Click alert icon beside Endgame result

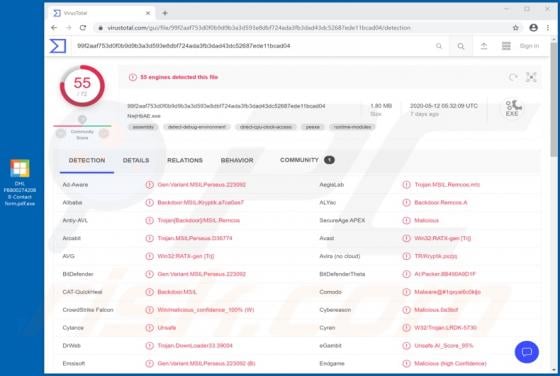pyautogui.click(x=406, y=364)
